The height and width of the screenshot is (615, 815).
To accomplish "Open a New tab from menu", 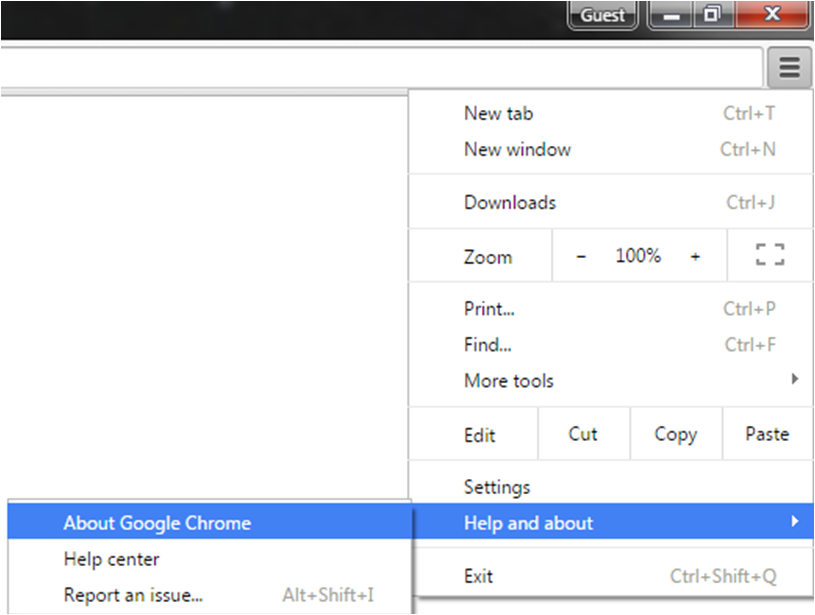I will 499,113.
